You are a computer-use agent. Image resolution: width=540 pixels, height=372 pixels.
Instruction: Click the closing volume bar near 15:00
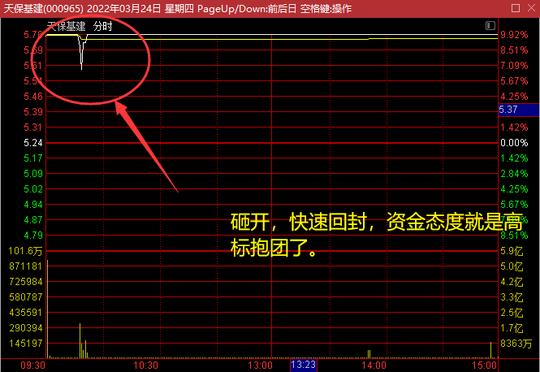491,350
